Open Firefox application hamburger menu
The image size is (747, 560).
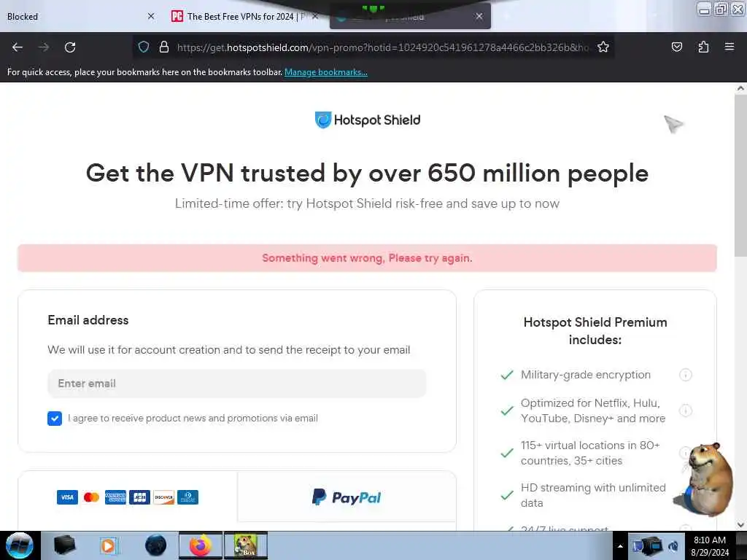[729, 47]
